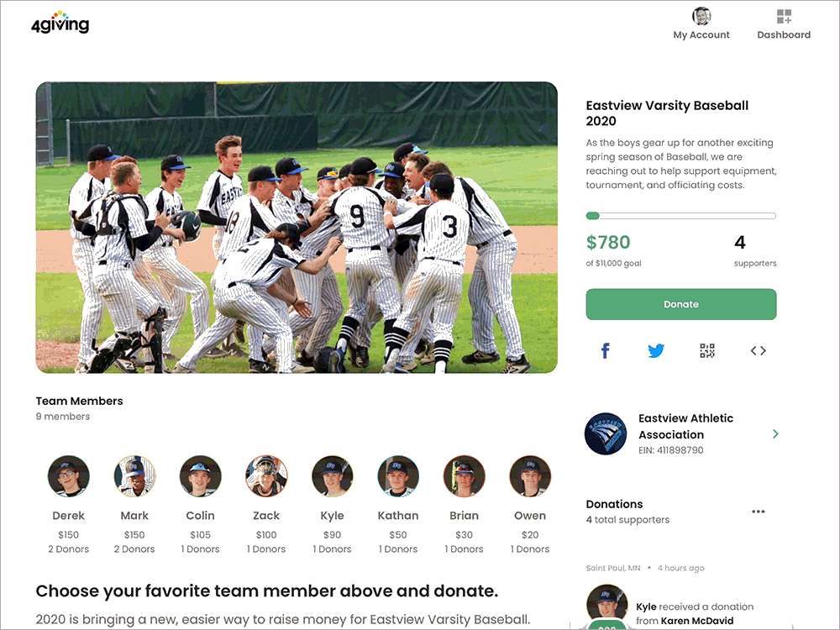
Task: Open the Eastview Athletic Association link
Action: pos(685,427)
